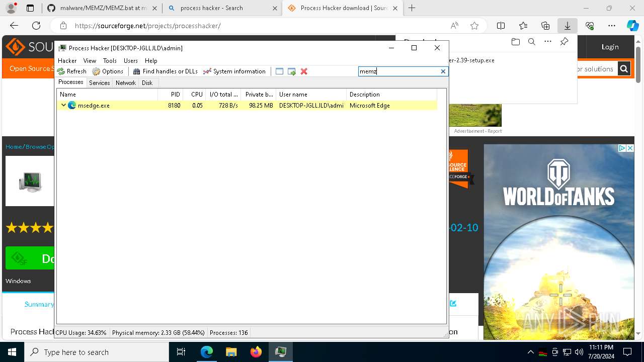The width and height of the screenshot is (644, 362).
Task: Open Options from the Process Hacker toolbar
Action: click(x=108, y=71)
